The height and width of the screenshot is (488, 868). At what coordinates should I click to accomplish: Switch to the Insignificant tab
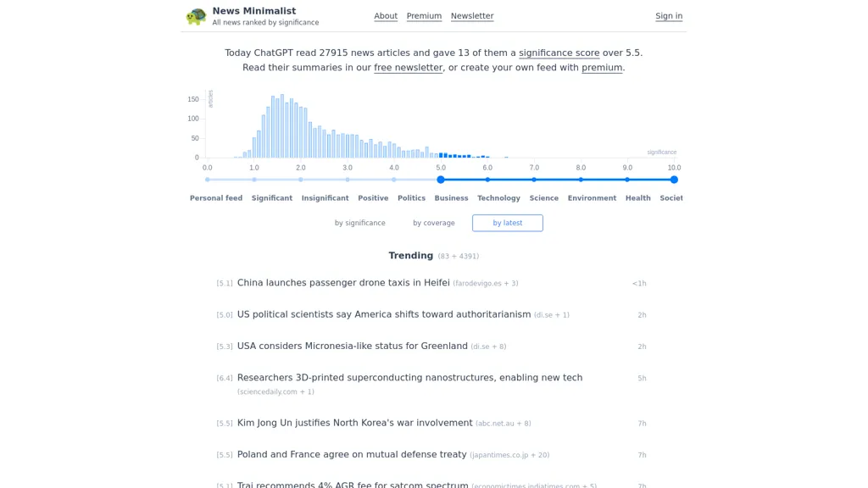coord(325,198)
